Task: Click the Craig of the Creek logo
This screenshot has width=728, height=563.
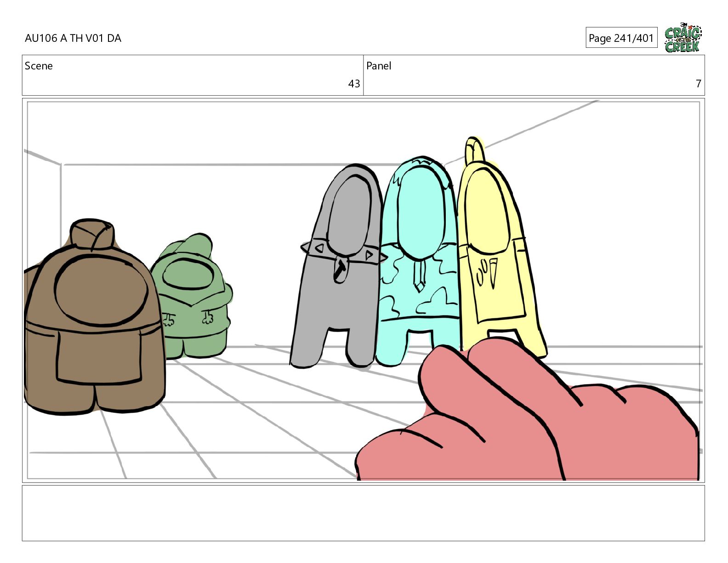Action: click(x=683, y=37)
